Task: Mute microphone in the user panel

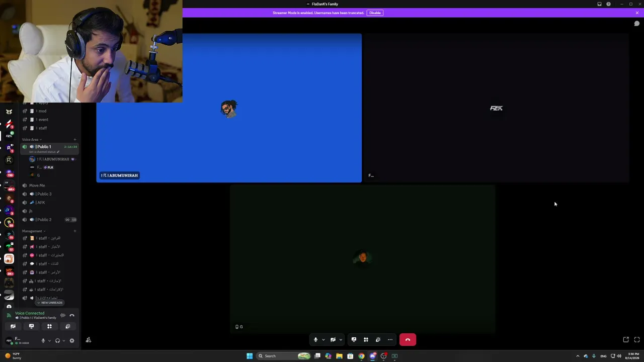Action: [43, 340]
